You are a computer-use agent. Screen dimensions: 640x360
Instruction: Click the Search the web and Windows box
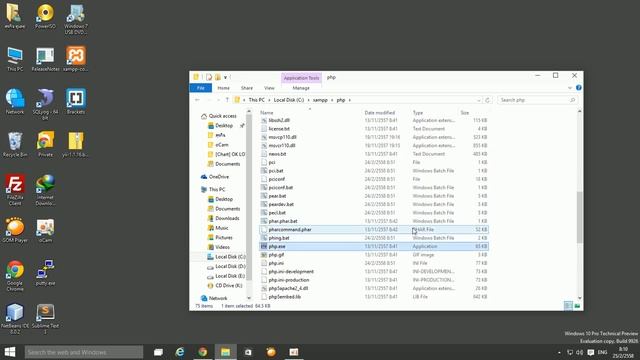(x=84, y=352)
